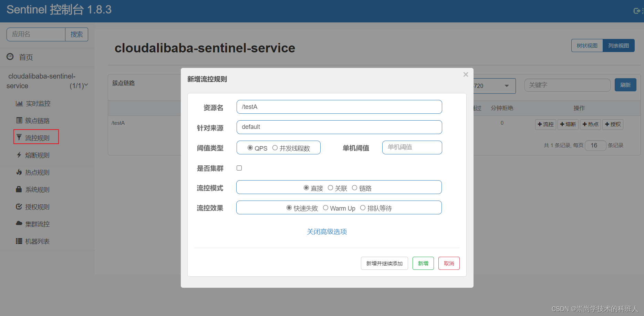Click the page size field showing 16
644x316 pixels.
[595, 145]
